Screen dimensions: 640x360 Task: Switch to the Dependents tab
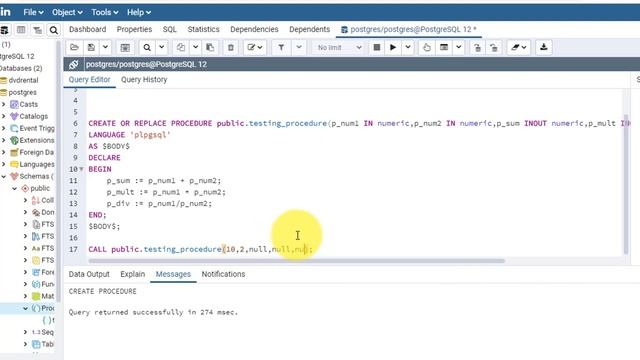coord(309,29)
